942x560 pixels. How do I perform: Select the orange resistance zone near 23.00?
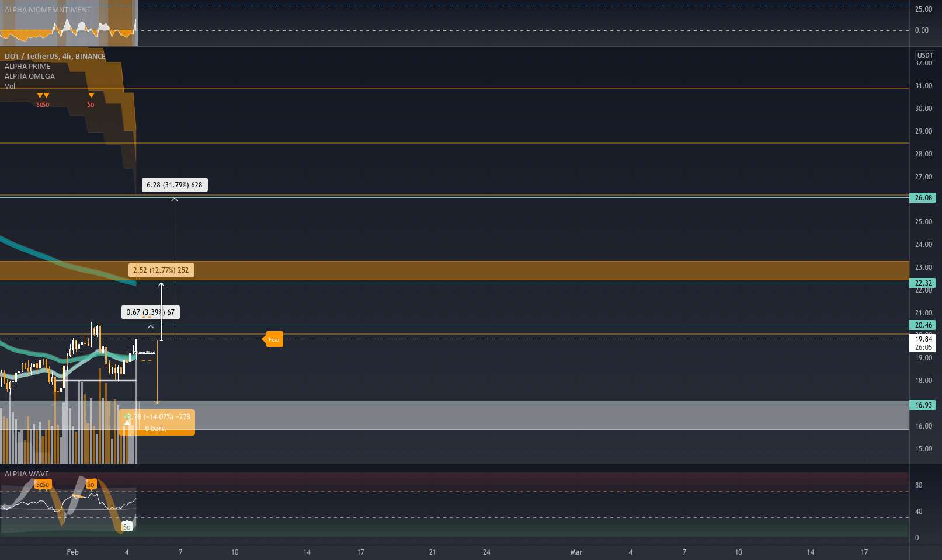click(454, 271)
